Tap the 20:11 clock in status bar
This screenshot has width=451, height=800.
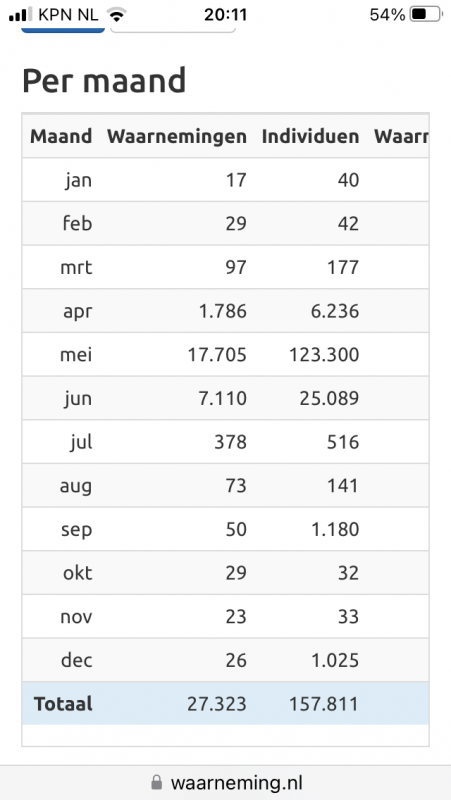click(226, 15)
